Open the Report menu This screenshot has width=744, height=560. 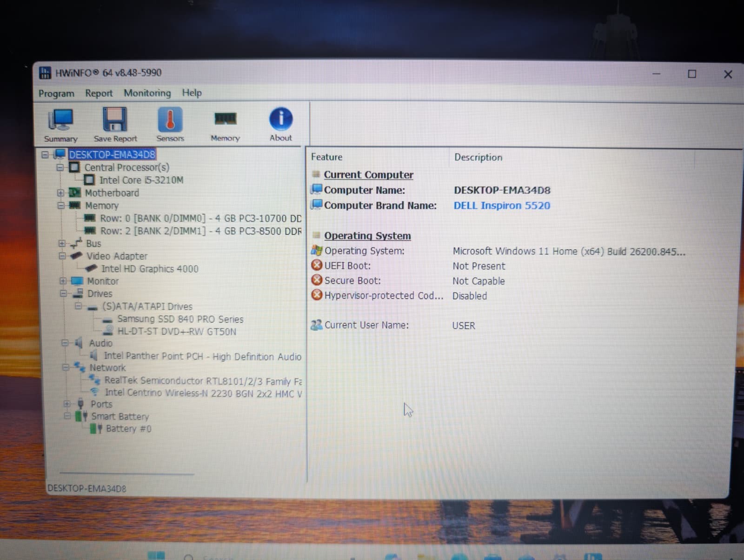(99, 93)
